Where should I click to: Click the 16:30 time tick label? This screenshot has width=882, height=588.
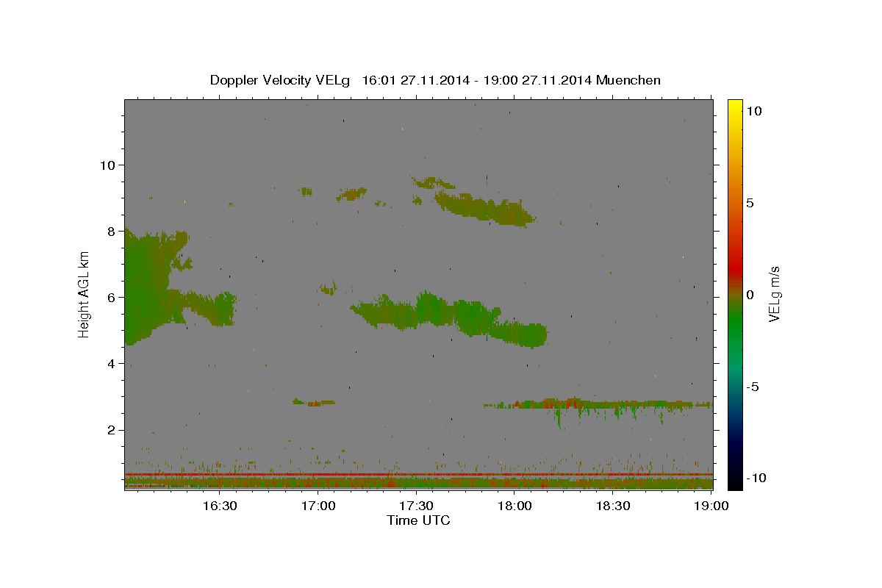point(219,506)
